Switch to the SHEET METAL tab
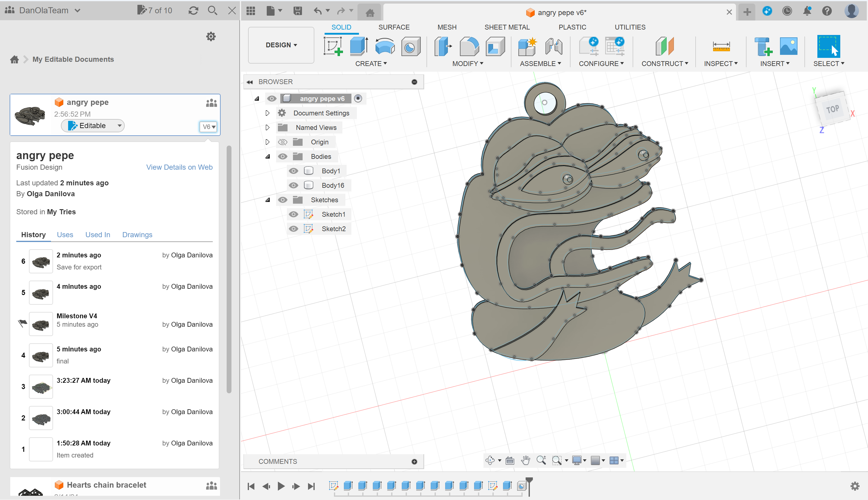868x500 pixels. [x=507, y=27]
